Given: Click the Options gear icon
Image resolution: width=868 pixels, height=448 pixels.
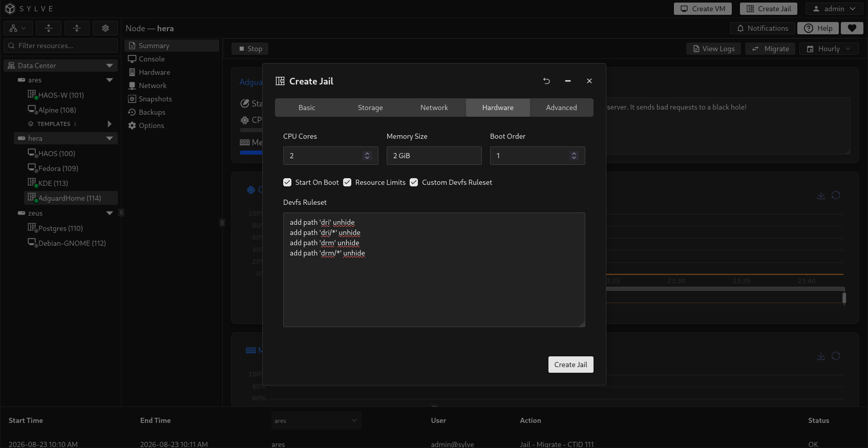Looking at the screenshot, I should coord(132,125).
